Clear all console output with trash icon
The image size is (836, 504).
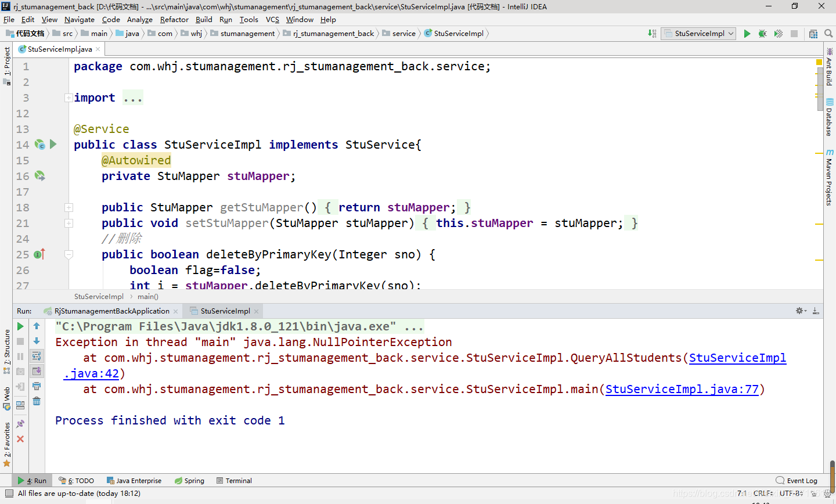point(37,401)
